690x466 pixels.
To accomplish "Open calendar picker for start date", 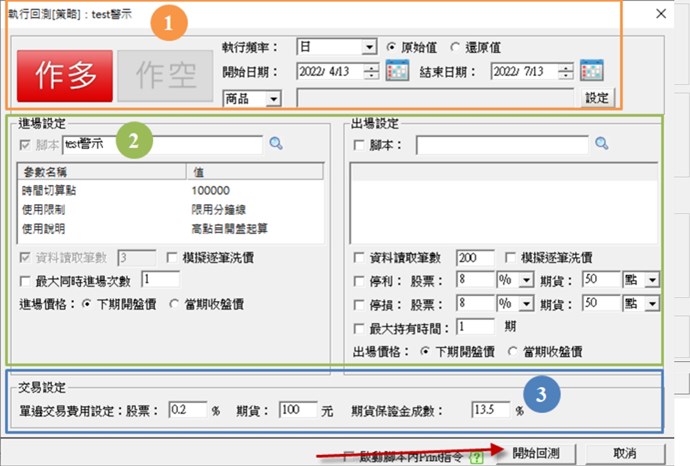I will tap(397, 71).
